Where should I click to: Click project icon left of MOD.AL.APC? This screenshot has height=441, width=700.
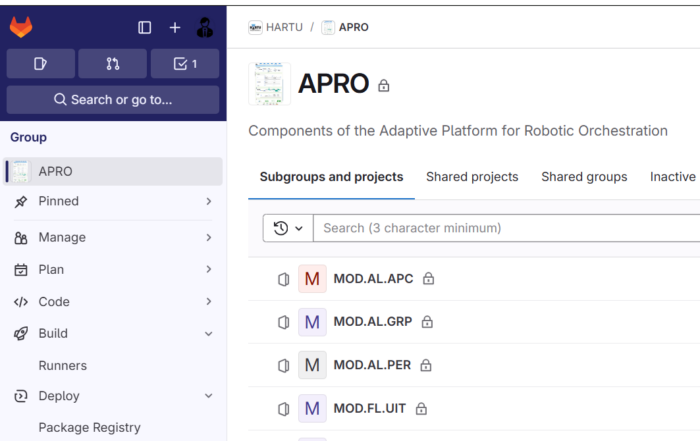pyautogui.click(x=283, y=279)
